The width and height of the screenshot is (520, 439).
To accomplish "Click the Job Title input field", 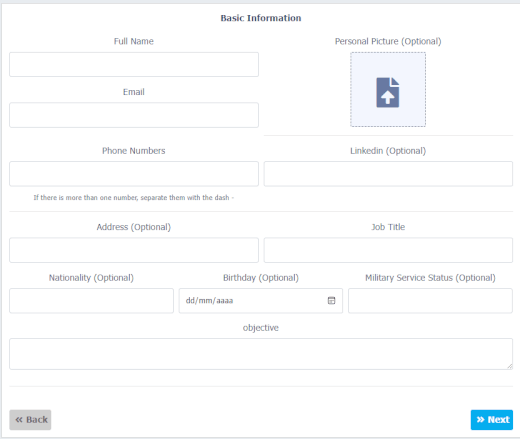I will 388,250.
